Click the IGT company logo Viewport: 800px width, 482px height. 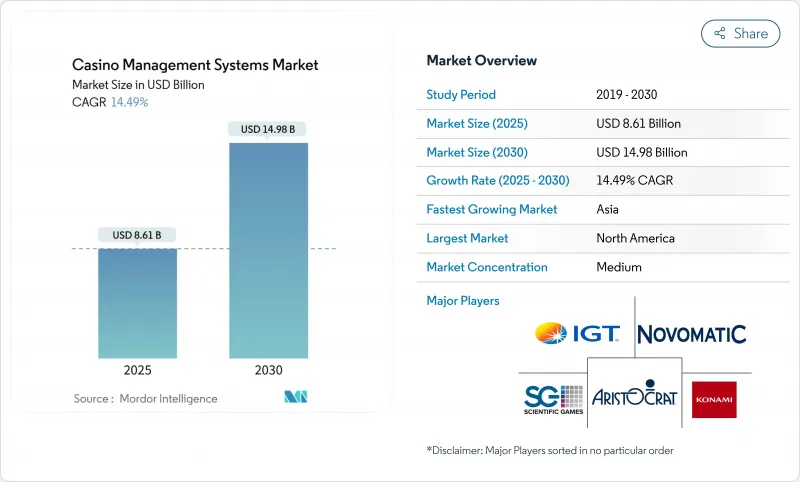point(577,333)
